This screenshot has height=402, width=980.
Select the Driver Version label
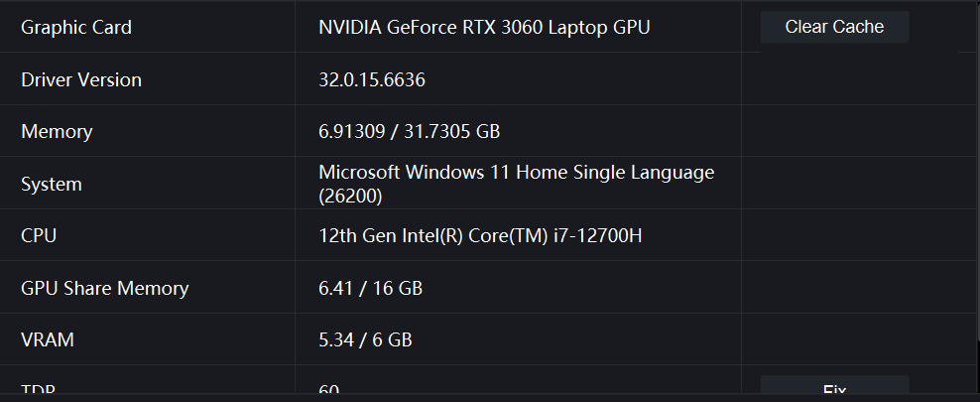pos(81,79)
